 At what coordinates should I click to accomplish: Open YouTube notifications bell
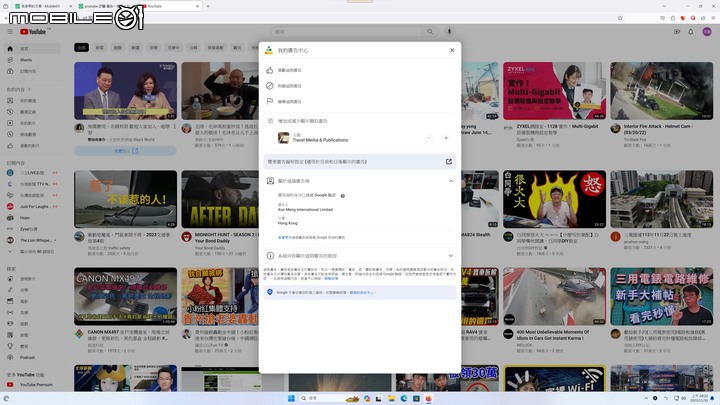(x=691, y=32)
